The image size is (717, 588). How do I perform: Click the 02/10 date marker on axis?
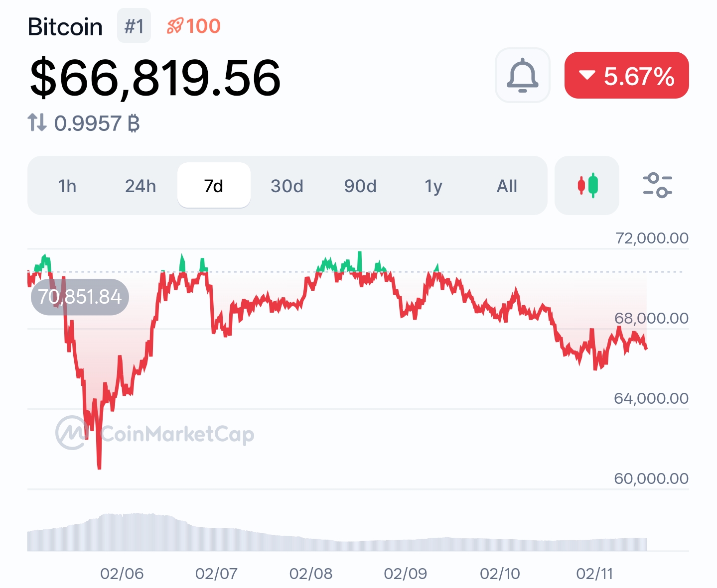click(x=500, y=574)
